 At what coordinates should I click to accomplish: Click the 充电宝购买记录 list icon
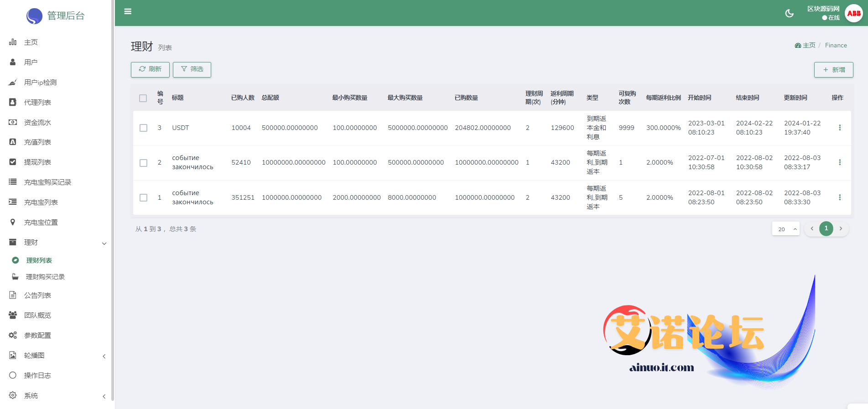[x=13, y=182]
